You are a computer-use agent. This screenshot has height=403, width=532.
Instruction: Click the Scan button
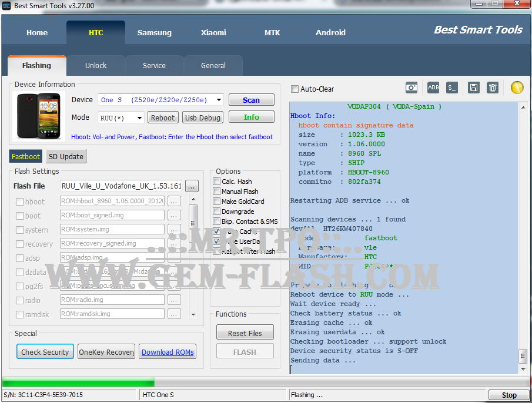(x=252, y=100)
